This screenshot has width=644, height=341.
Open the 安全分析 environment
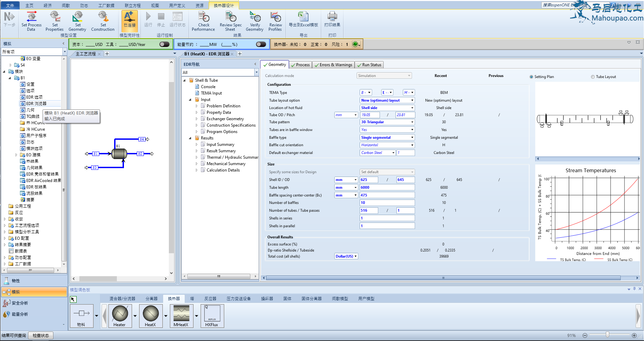34,303
